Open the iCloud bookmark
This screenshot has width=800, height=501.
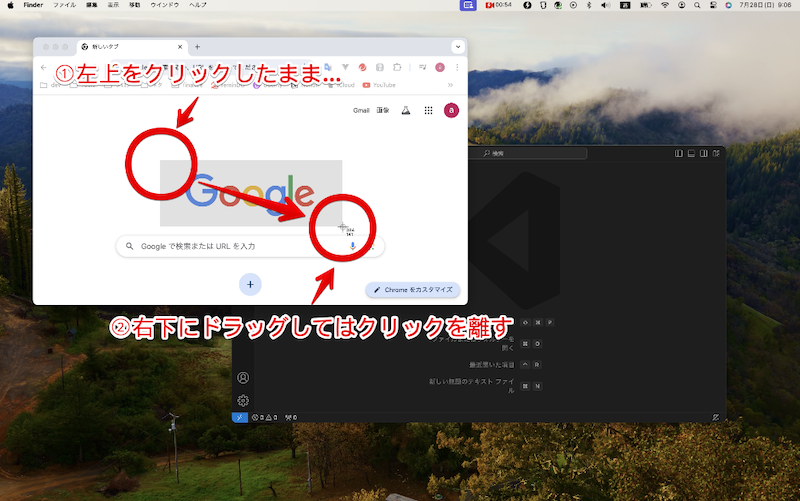click(341, 85)
